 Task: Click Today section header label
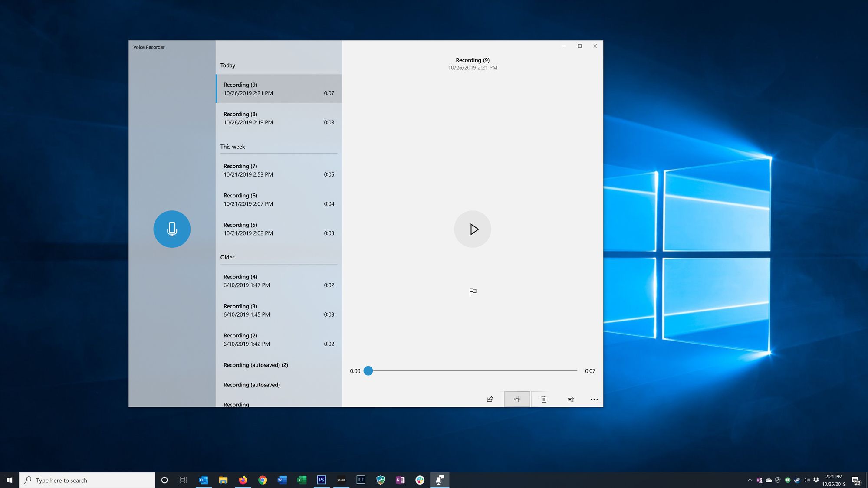coord(228,65)
